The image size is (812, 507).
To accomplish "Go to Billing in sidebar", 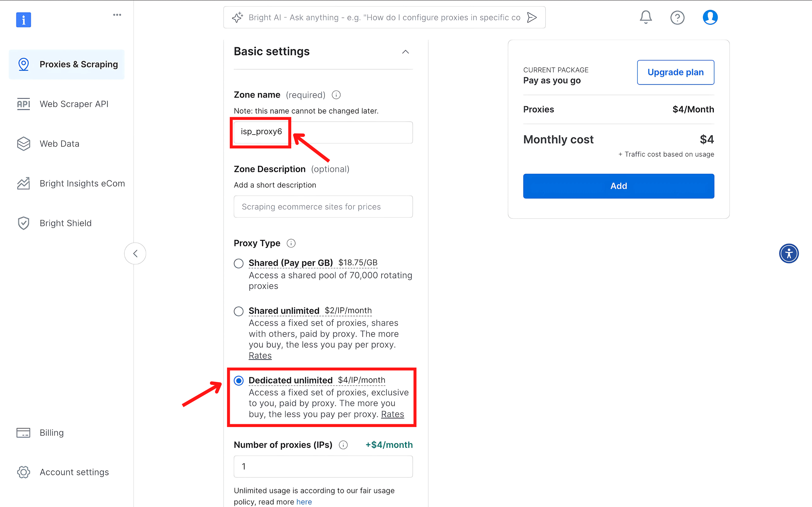I will point(51,433).
